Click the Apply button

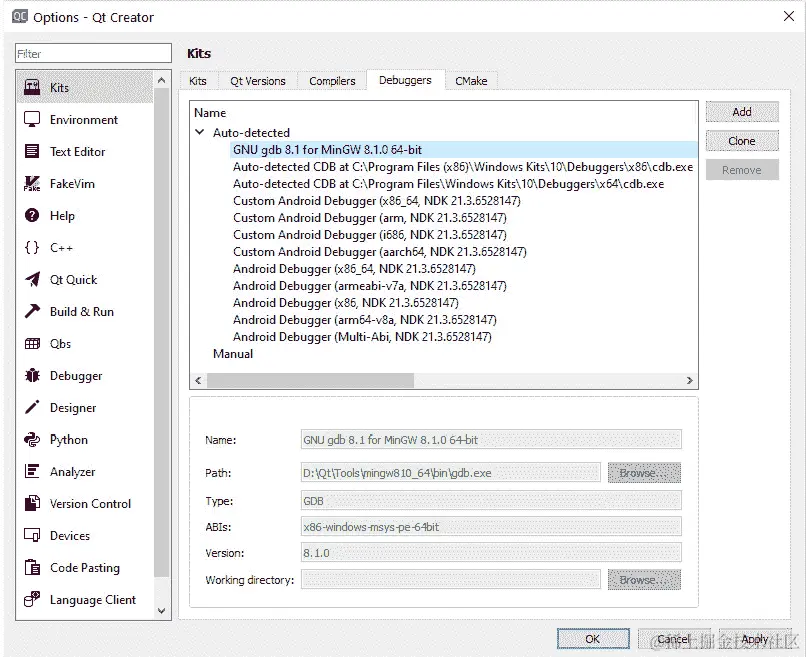pos(755,638)
